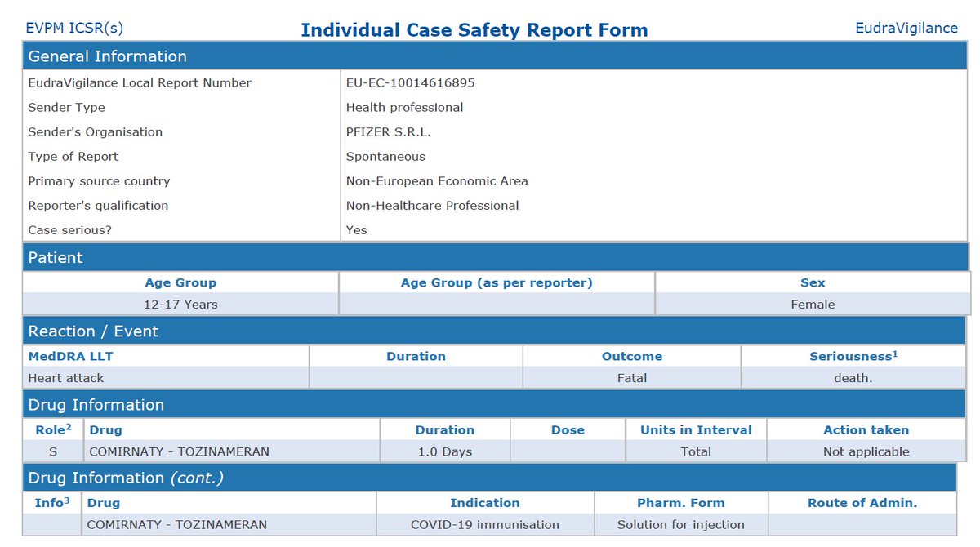Image resolution: width=980 pixels, height=547 pixels.
Task: Click the Case serious? label
Action: pyautogui.click(x=69, y=229)
